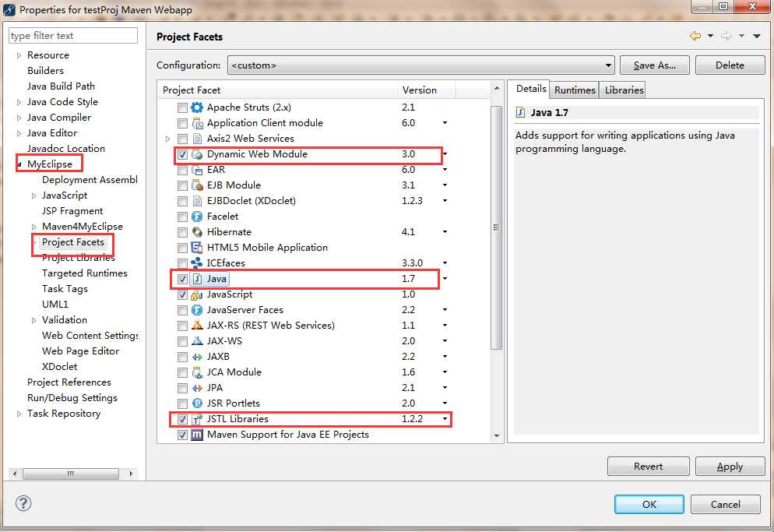
Task: Click the JSR Portlets icon
Action: (x=197, y=403)
